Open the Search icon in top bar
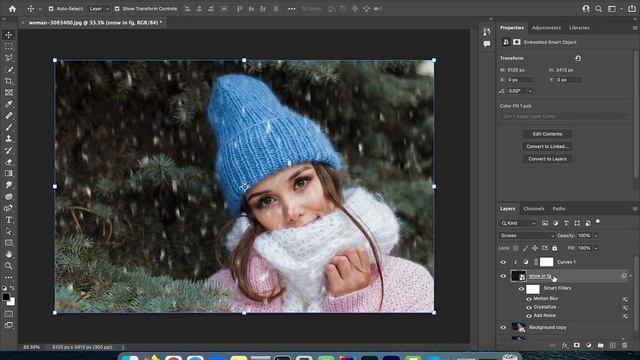The image size is (640, 360). pyautogui.click(x=598, y=9)
